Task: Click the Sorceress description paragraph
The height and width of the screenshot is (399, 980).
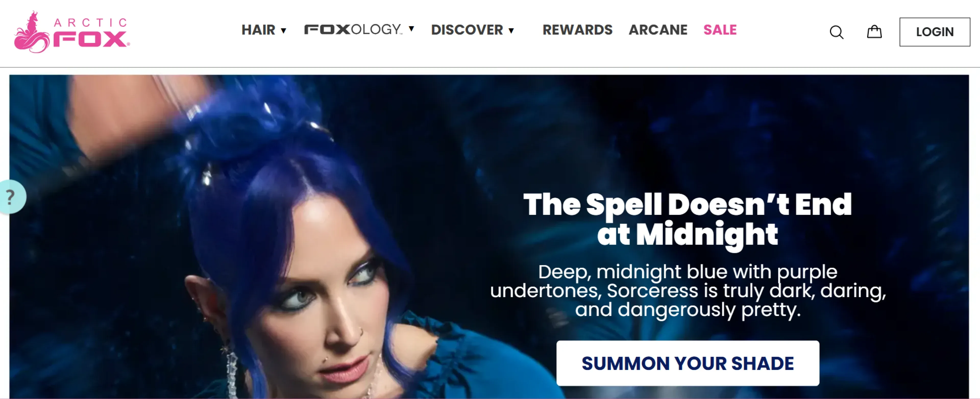Action: (688, 291)
